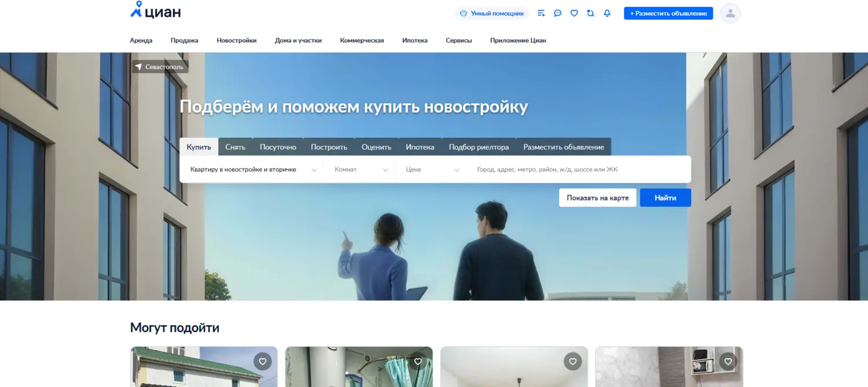This screenshot has width=868, height=387.
Task: Open notifications via the bell icon
Action: [x=607, y=13]
